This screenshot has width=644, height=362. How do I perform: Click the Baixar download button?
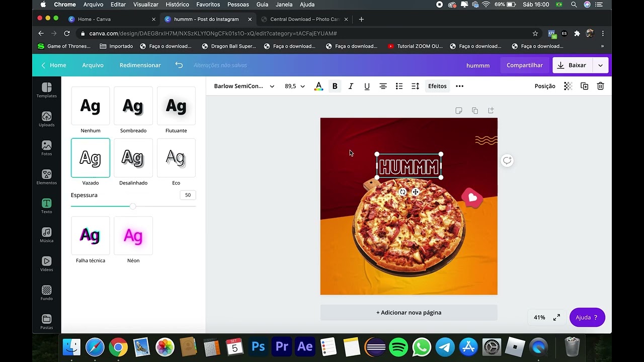(x=573, y=65)
